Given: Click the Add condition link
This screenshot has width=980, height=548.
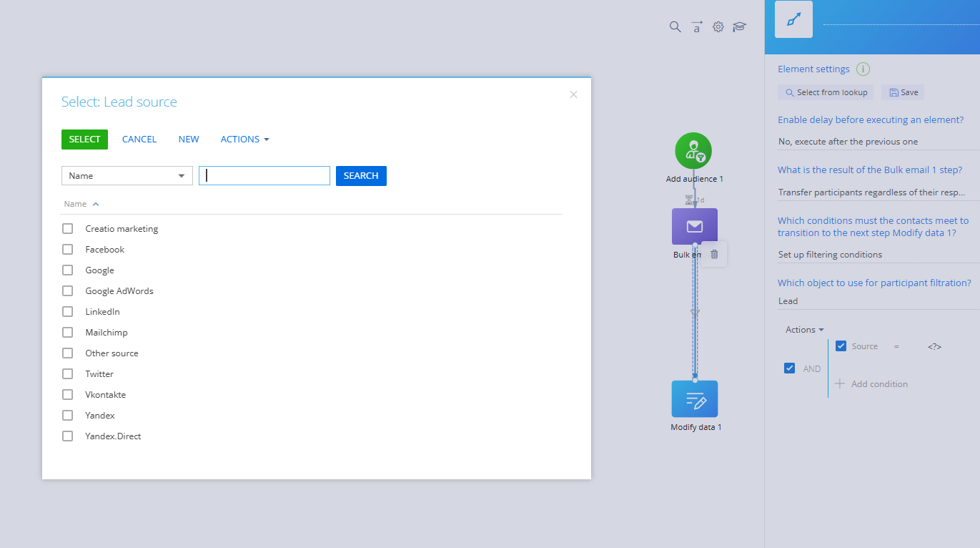Looking at the screenshot, I should pyautogui.click(x=879, y=384).
